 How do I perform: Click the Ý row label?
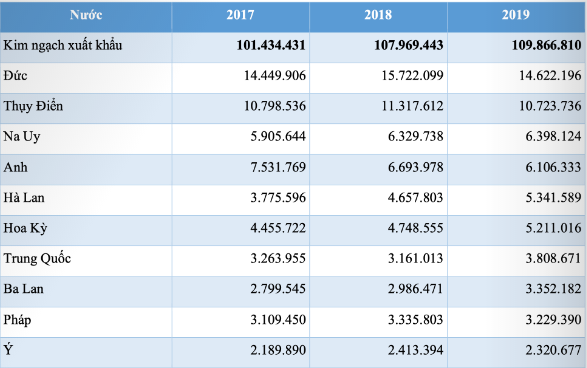[x=8, y=350]
